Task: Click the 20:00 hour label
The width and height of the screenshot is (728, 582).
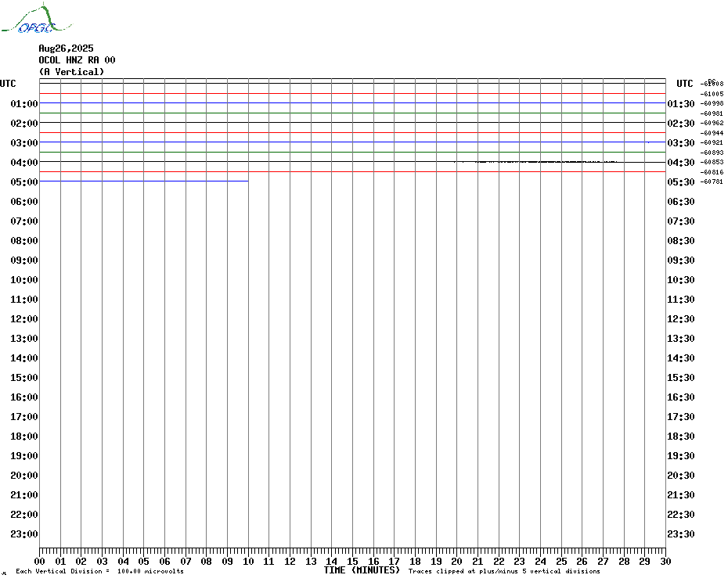Action: click(24, 476)
